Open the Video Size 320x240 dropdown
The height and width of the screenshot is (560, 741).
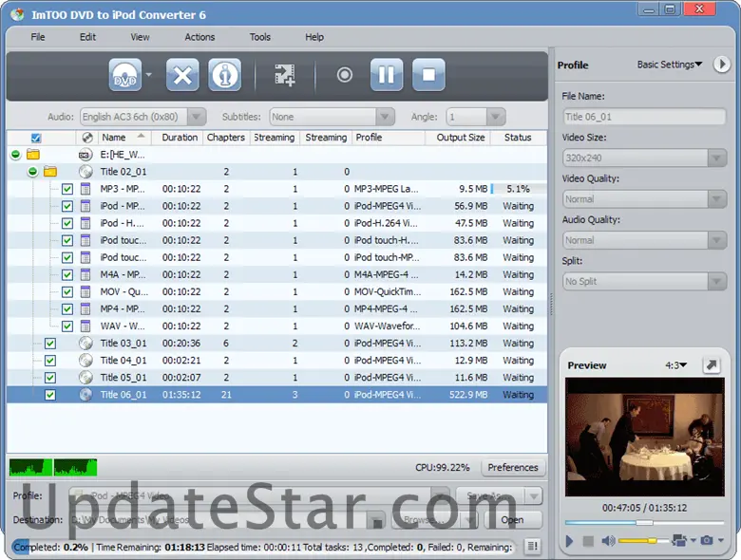[644, 159]
